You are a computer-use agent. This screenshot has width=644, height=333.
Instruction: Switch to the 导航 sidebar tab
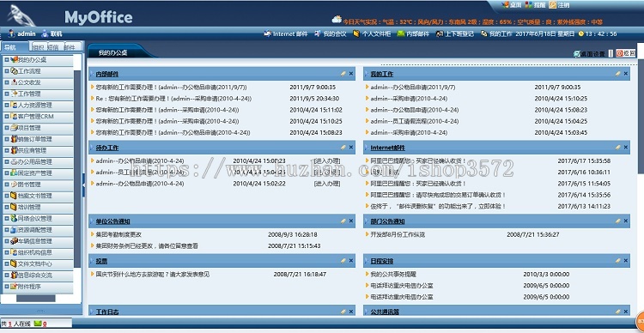tap(15, 47)
